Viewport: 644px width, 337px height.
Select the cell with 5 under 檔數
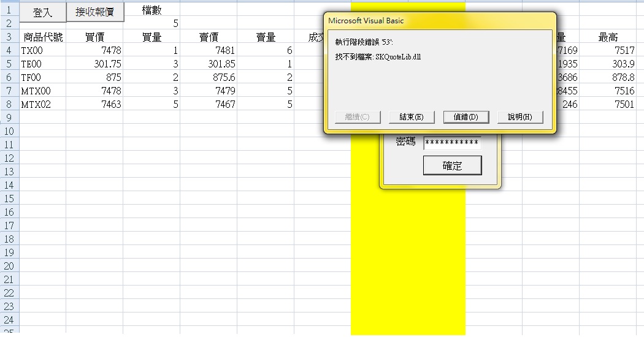(x=151, y=23)
